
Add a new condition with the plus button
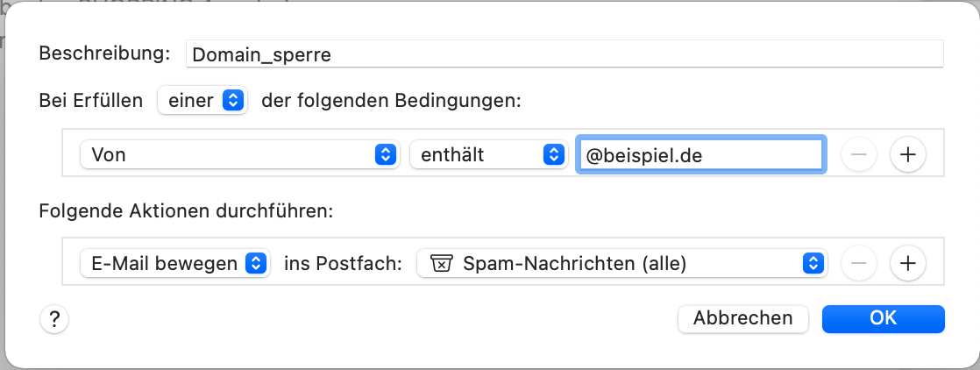[x=908, y=155]
